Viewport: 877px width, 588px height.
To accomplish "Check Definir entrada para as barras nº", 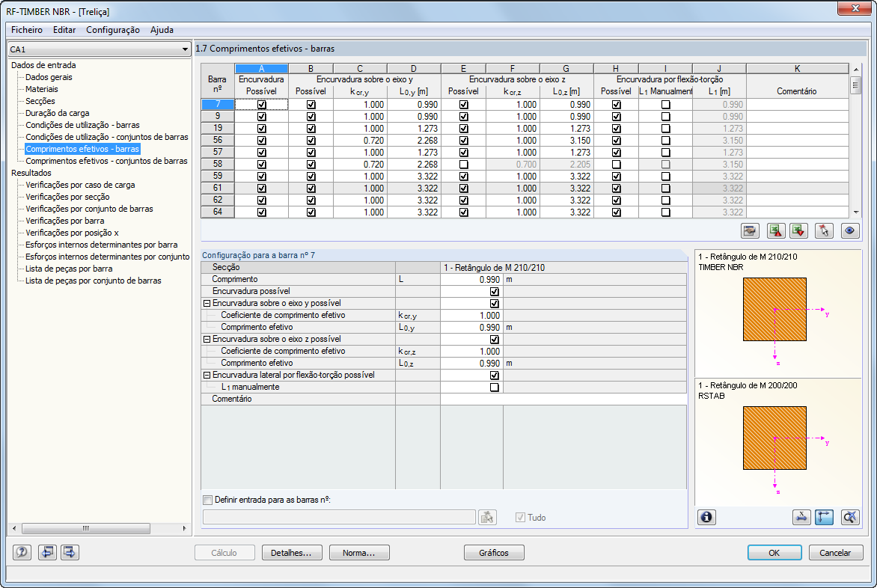I will (207, 500).
